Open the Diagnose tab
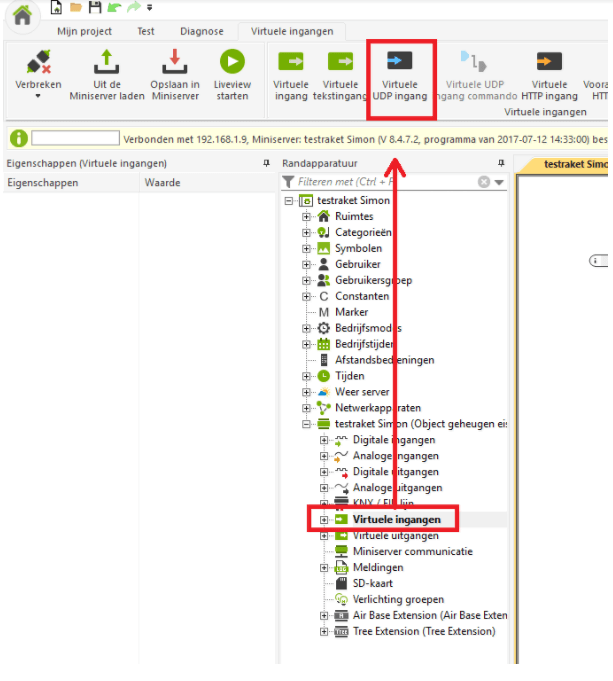This screenshot has width=613, height=681. [x=203, y=32]
